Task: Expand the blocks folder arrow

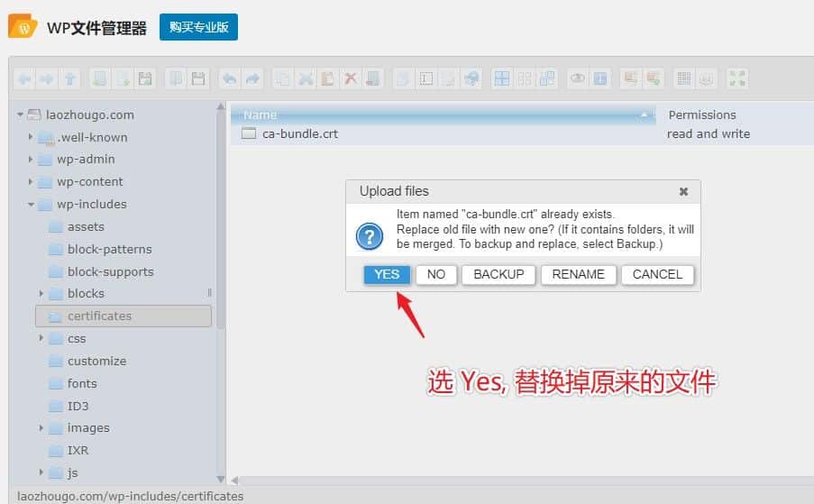Action: point(41,293)
